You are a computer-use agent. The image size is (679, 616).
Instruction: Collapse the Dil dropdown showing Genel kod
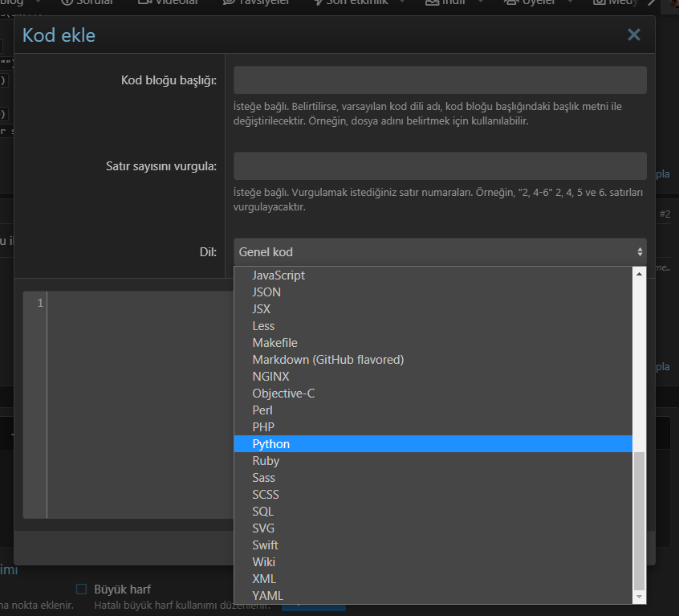(440, 251)
